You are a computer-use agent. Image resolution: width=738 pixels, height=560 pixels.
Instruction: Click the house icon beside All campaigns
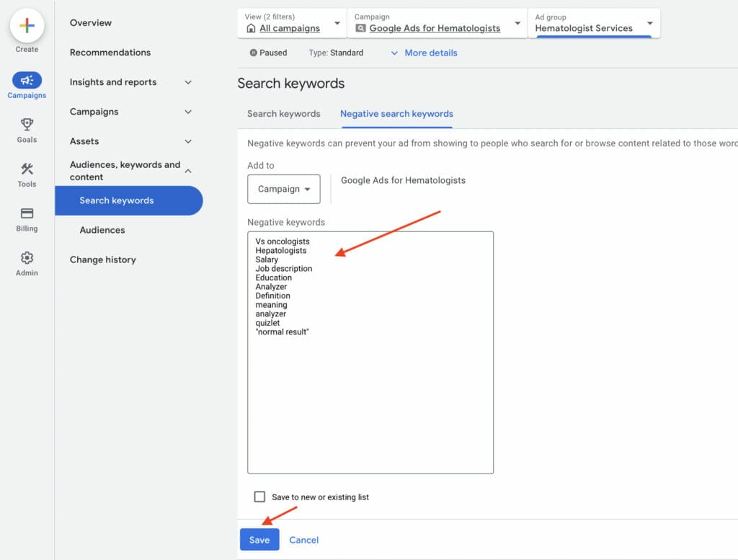[251, 28]
